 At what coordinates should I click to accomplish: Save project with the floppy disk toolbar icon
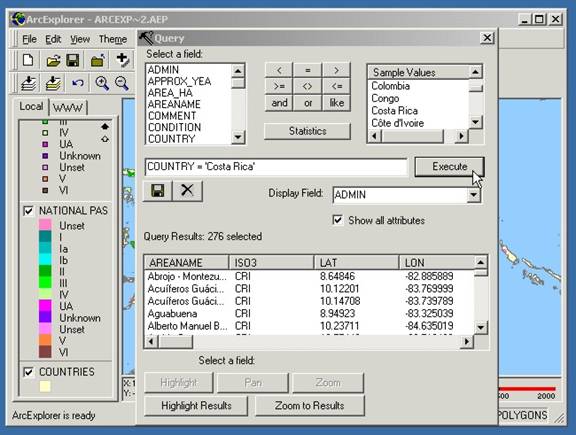(73, 60)
